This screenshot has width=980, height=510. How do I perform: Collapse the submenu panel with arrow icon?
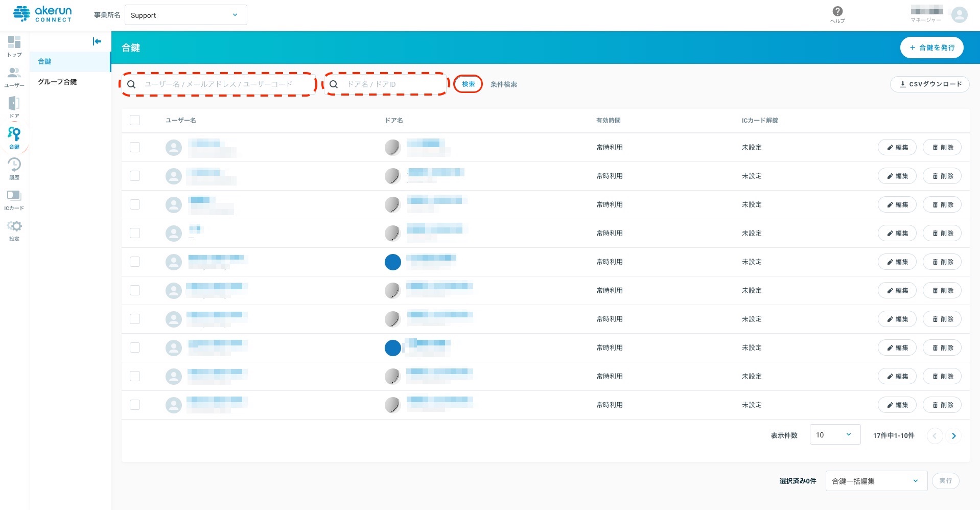click(97, 41)
